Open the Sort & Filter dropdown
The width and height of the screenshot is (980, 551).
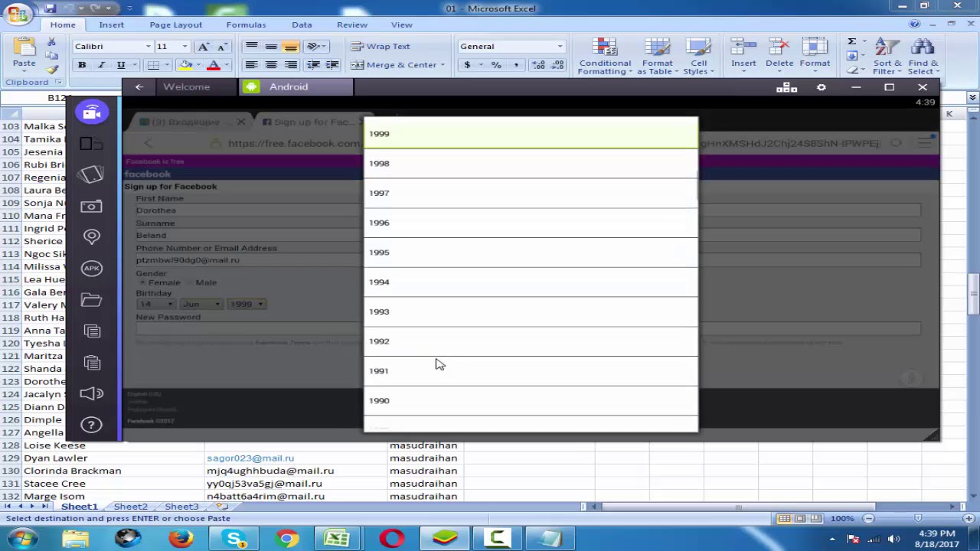pos(887,57)
